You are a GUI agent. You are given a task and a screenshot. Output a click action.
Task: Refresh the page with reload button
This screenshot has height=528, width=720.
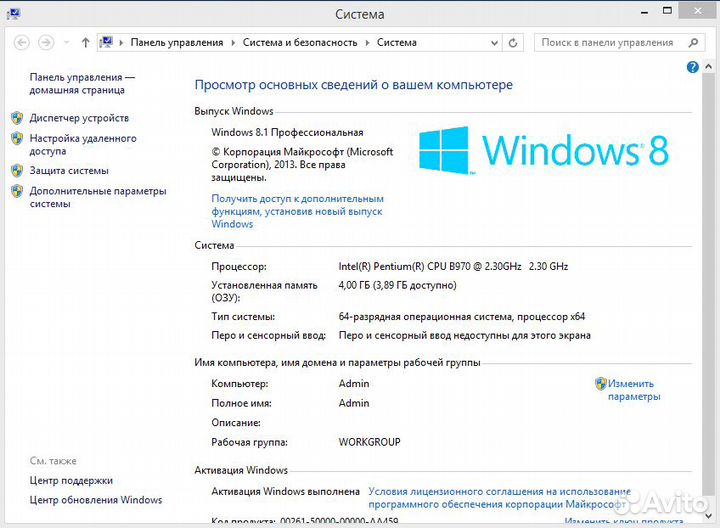pyautogui.click(x=513, y=43)
